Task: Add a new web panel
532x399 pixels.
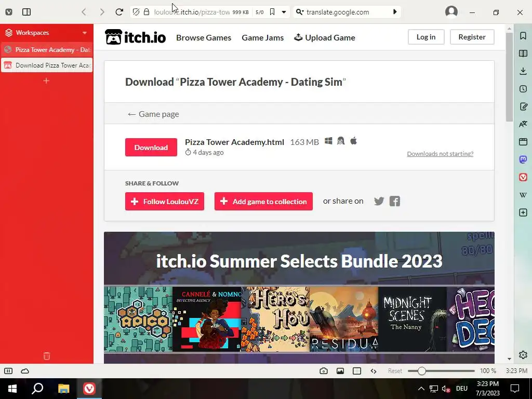Action: pyautogui.click(x=523, y=212)
